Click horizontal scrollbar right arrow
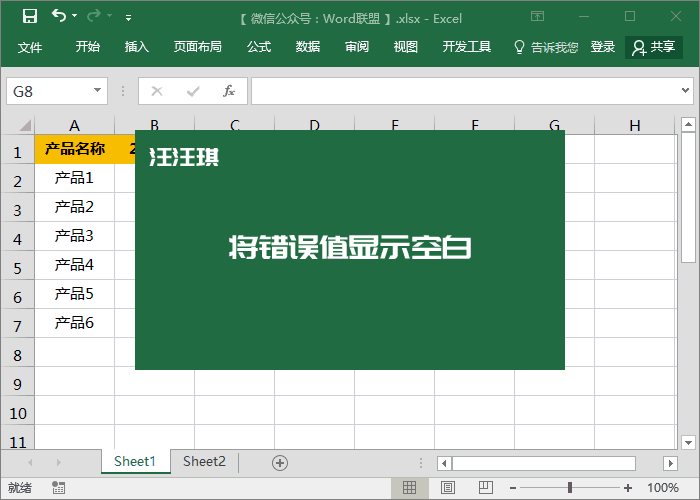The image size is (700, 500). click(x=670, y=463)
